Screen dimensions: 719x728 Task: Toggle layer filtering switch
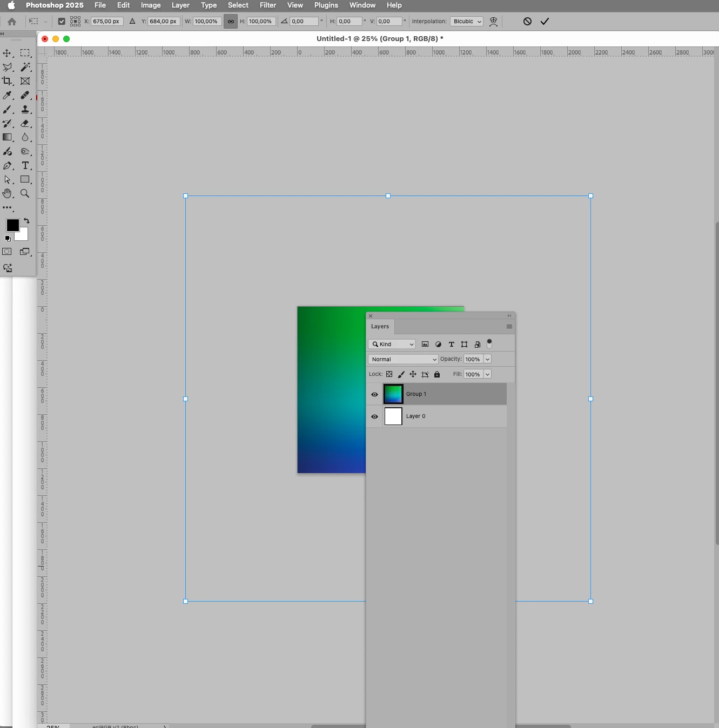pyautogui.click(x=489, y=343)
